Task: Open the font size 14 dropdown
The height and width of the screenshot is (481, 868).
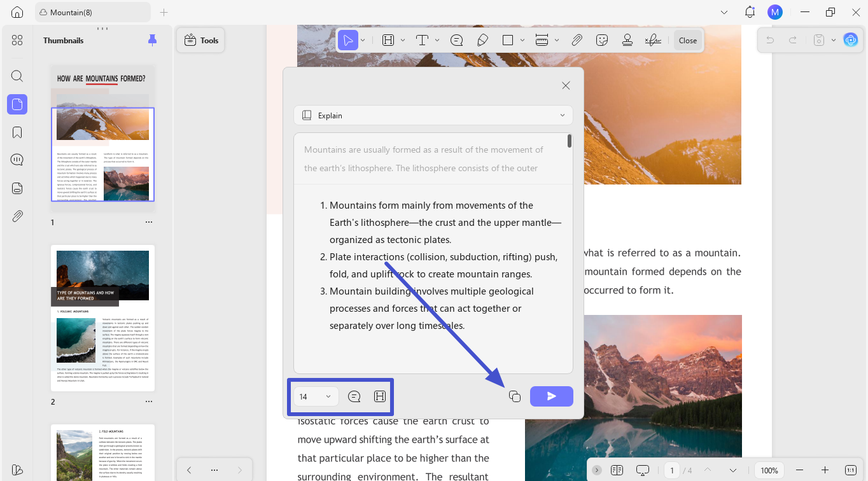Action: coord(316,396)
